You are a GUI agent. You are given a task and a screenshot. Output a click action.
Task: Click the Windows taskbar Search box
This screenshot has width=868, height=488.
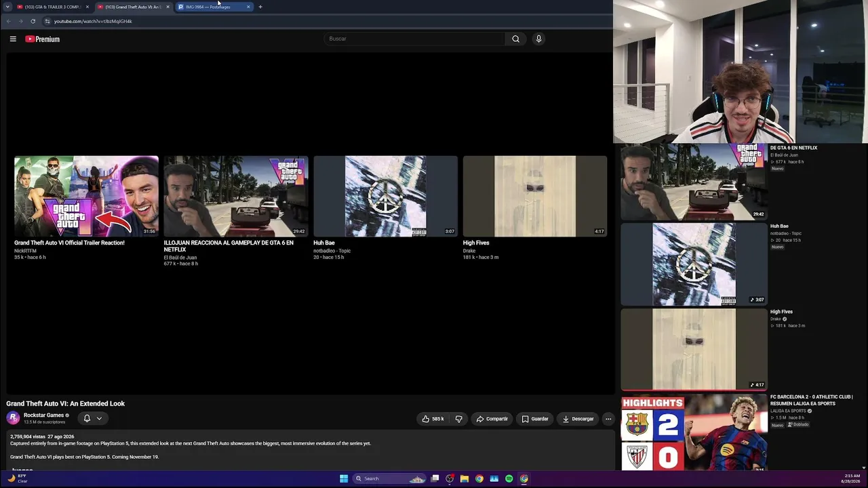coord(390,479)
